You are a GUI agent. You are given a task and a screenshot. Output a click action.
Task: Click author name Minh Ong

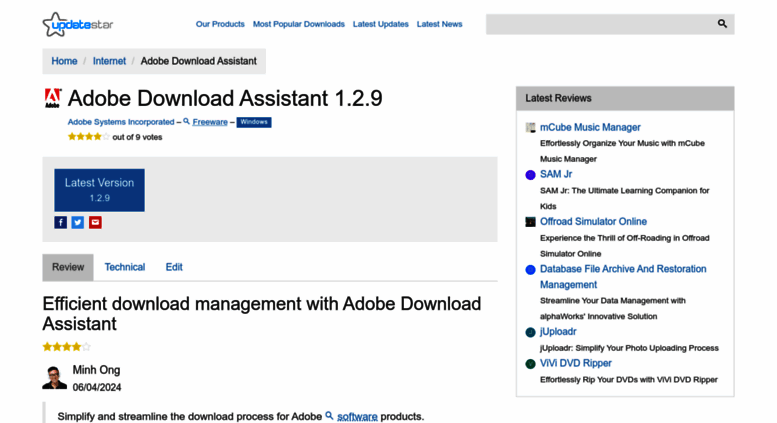click(x=96, y=370)
